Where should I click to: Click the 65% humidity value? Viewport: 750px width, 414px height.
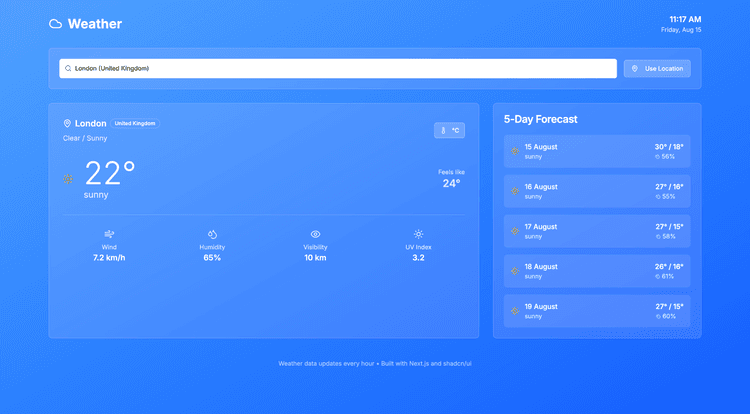click(x=212, y=258)
